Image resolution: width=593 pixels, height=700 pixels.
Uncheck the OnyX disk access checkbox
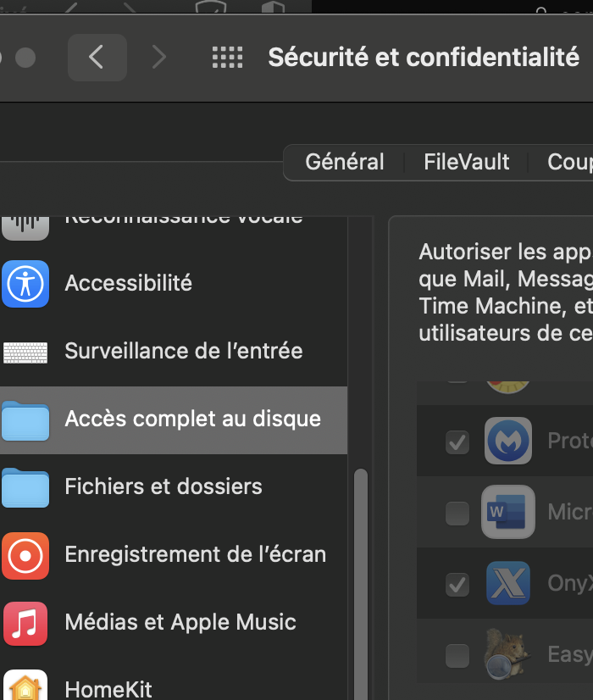coord(457,584)
